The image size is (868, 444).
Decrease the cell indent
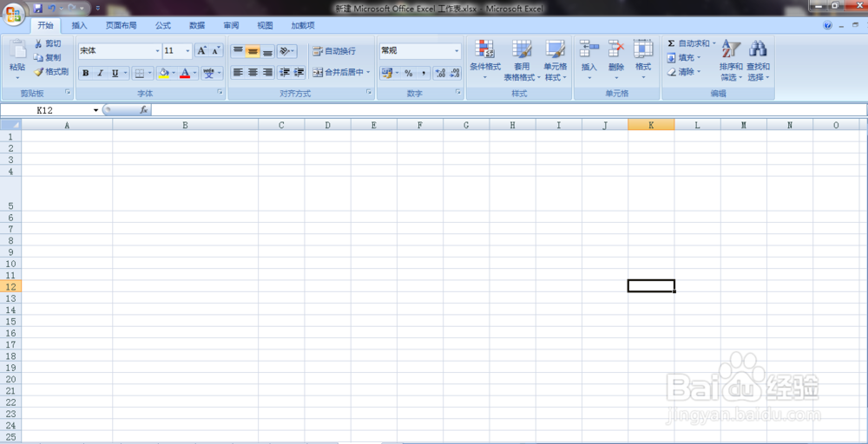[285, 73]
